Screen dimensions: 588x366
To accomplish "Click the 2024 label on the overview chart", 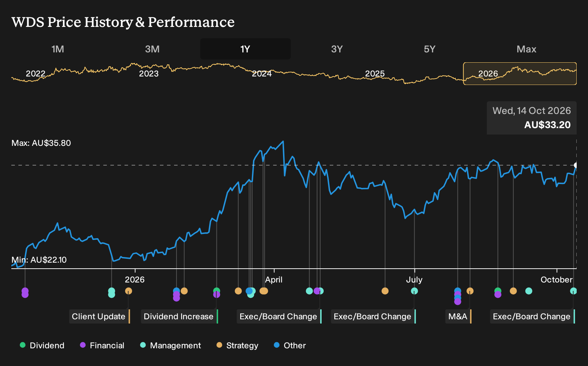I will point(262,74).
